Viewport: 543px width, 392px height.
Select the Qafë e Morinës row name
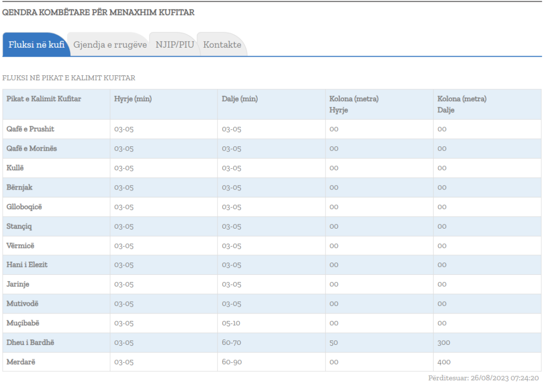tap(31, 149)
